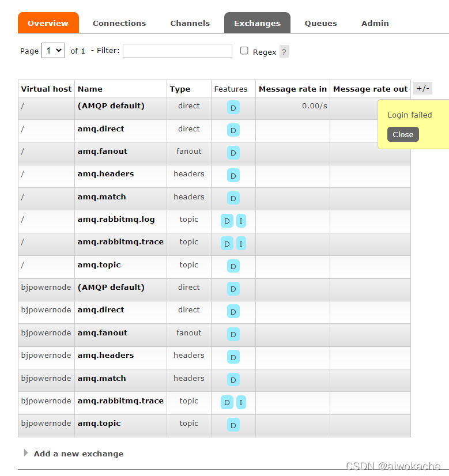
Task: Switch to the Admin tab
Action: (x=375, y=23)
